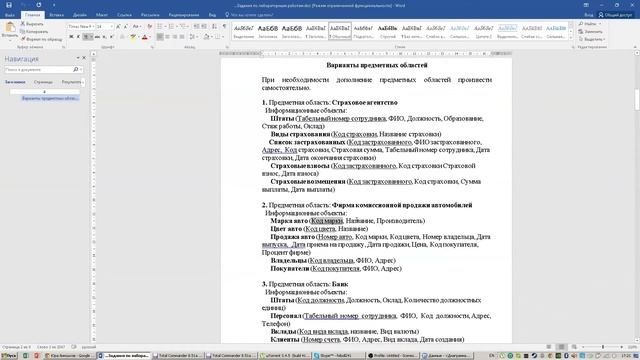Save the document from quick access toolbar
The height and width of the screenshot is (360, 640).
click(9, 5)
